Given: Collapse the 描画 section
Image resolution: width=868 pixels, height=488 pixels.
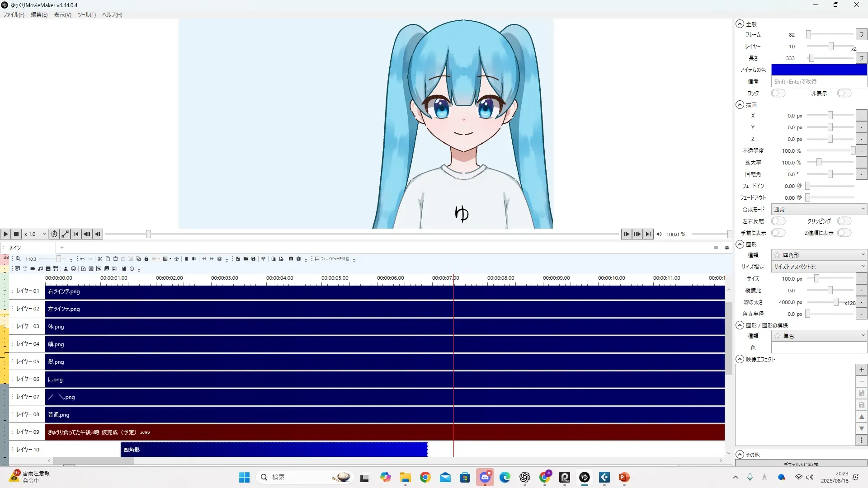Looking at the screenshot, I should [x=740, y=105].
